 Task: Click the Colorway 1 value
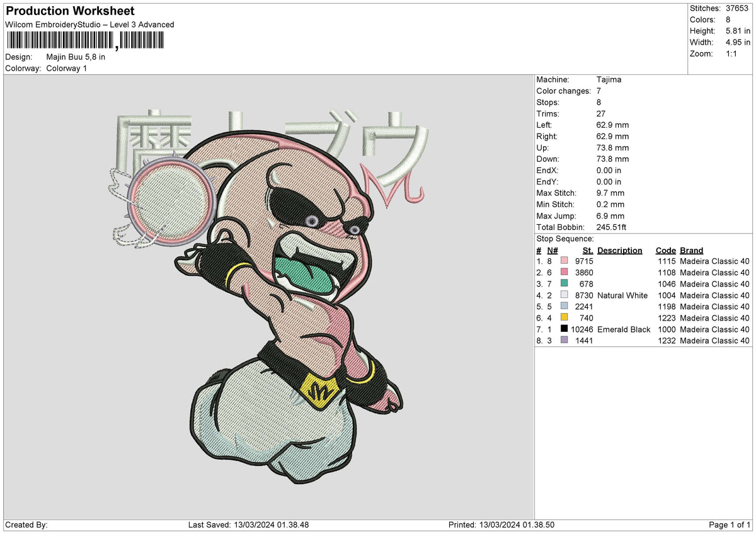pos(67,68)
